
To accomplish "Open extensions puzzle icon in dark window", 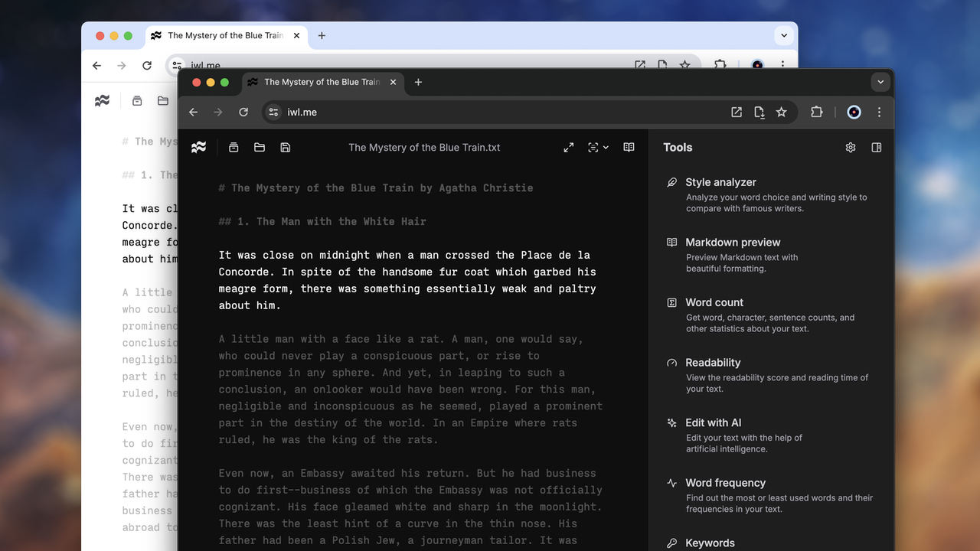I will click(817, 112).
